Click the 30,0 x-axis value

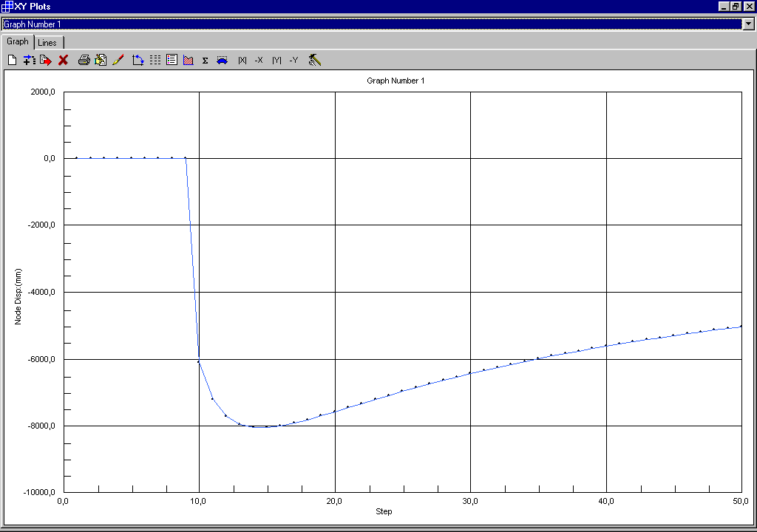pyautogui.click(x=469, y=501)
